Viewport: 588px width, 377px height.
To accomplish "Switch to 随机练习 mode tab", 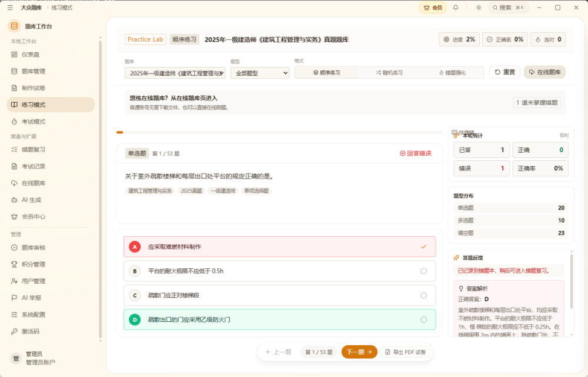I will [x=389, y=73].
